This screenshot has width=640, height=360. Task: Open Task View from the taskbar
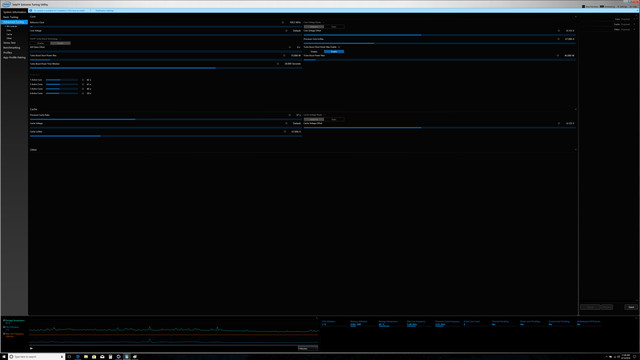click(69, 357)
